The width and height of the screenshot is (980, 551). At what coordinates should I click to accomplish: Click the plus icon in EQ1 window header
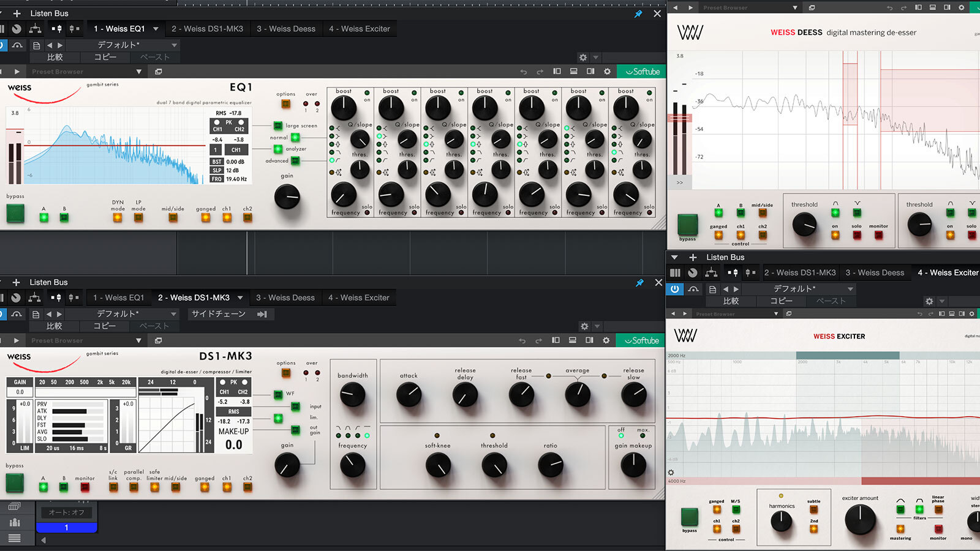coord(17,13)
